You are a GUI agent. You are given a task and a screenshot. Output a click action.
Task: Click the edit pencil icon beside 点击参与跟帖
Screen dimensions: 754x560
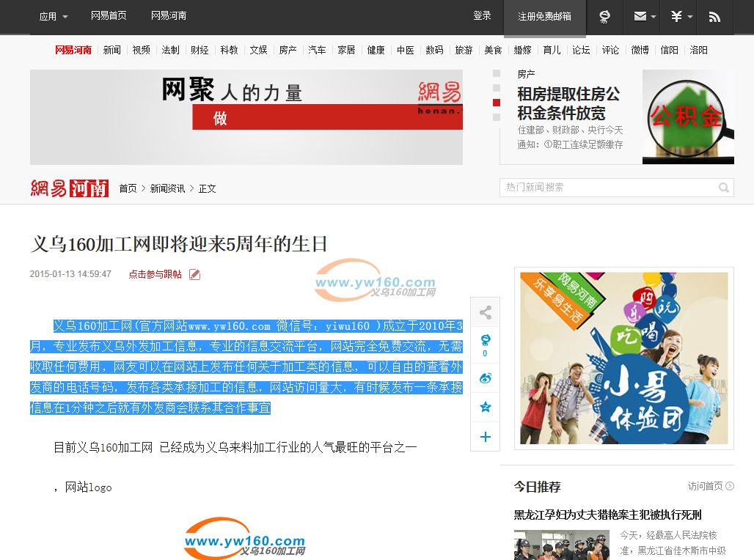[194, 274]
